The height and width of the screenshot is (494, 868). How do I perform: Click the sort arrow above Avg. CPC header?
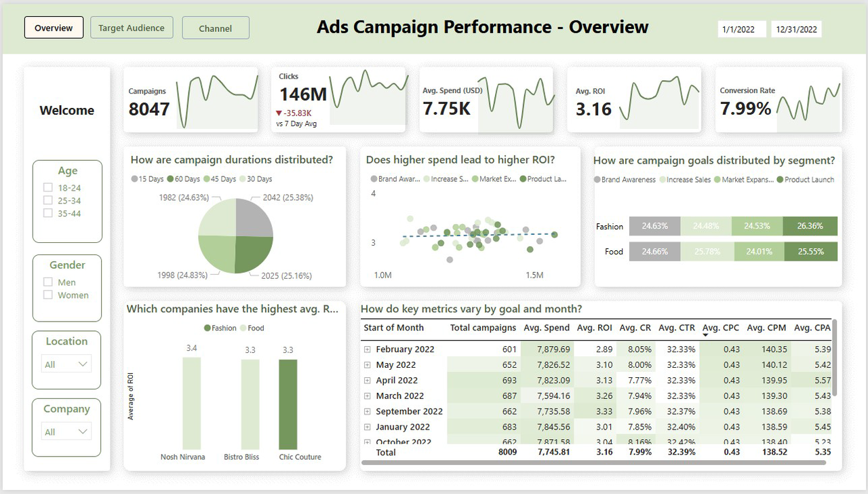[706, 335]
